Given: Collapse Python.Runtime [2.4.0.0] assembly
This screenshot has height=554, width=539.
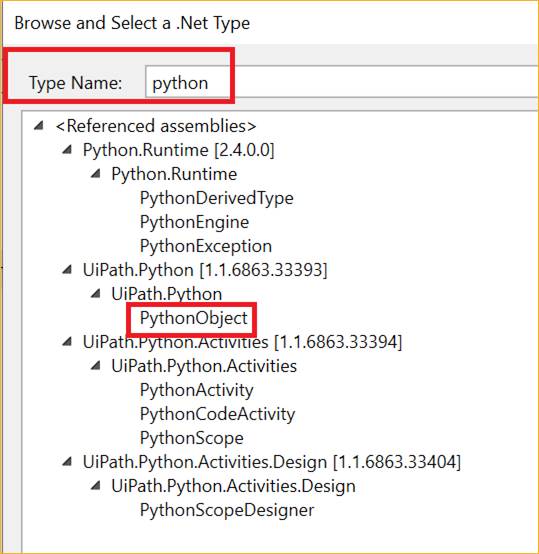Looking at the screenshot, I should pos(67,150).
